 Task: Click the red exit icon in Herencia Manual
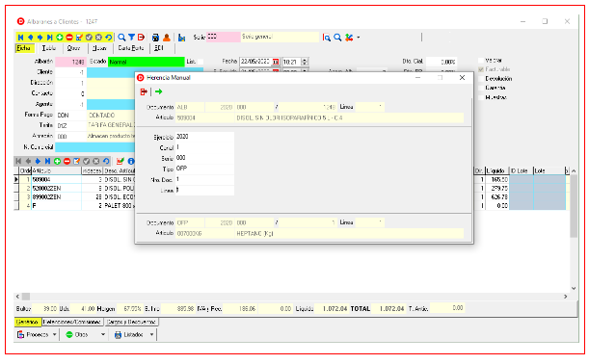144,91
